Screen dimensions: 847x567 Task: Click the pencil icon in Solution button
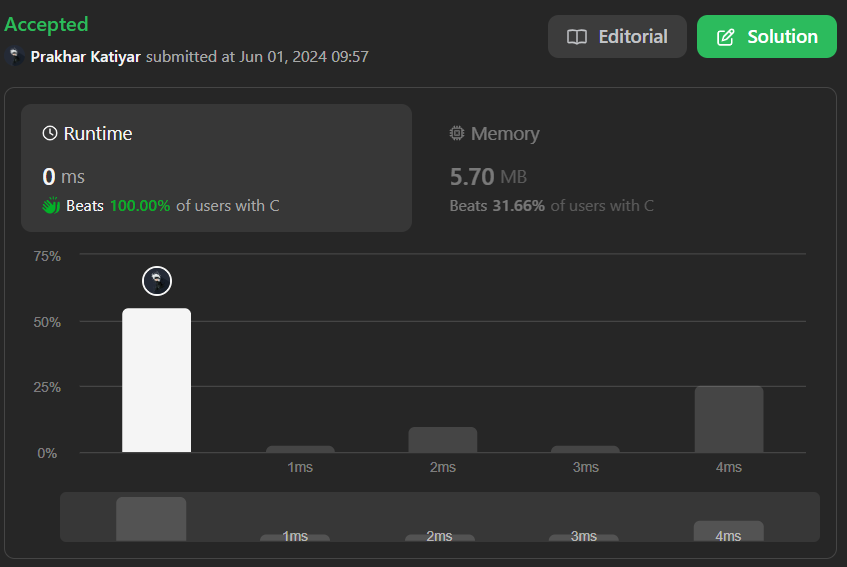(725, 37)
